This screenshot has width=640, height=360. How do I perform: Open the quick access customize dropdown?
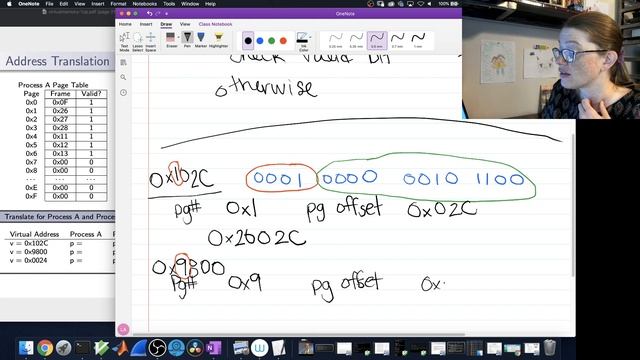pyautogui.click(x=167, y=13)
